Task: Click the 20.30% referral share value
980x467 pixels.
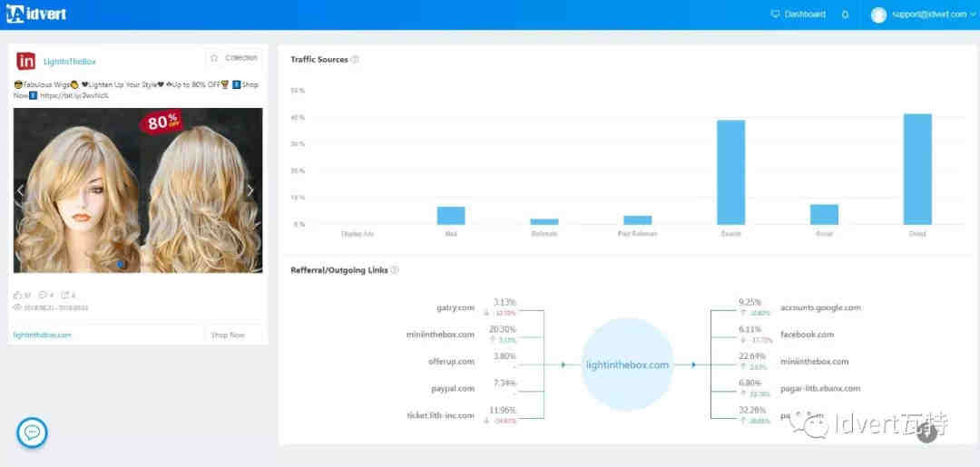Action: click(x=503, y=330)
